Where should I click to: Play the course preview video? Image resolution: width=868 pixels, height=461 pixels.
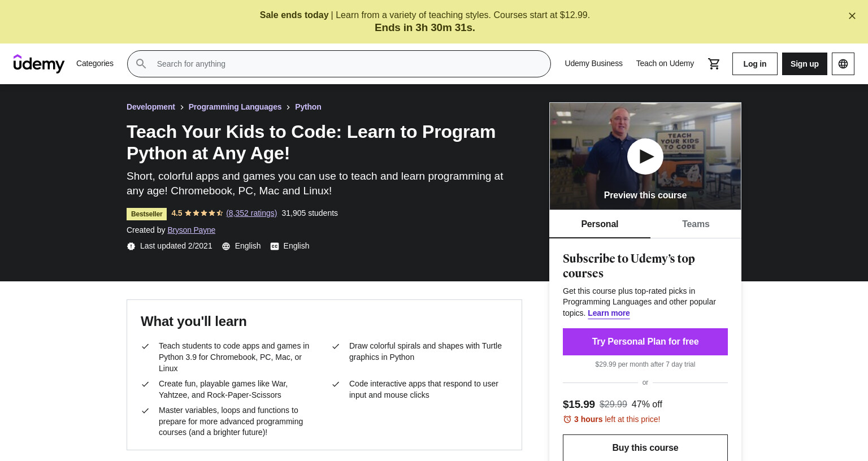(x=645, y=156)
